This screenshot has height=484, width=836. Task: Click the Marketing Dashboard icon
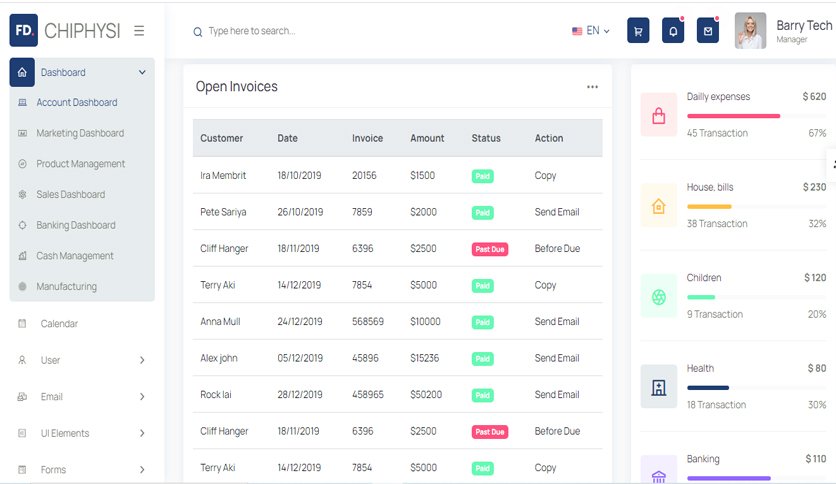click(x=22, y=133)
